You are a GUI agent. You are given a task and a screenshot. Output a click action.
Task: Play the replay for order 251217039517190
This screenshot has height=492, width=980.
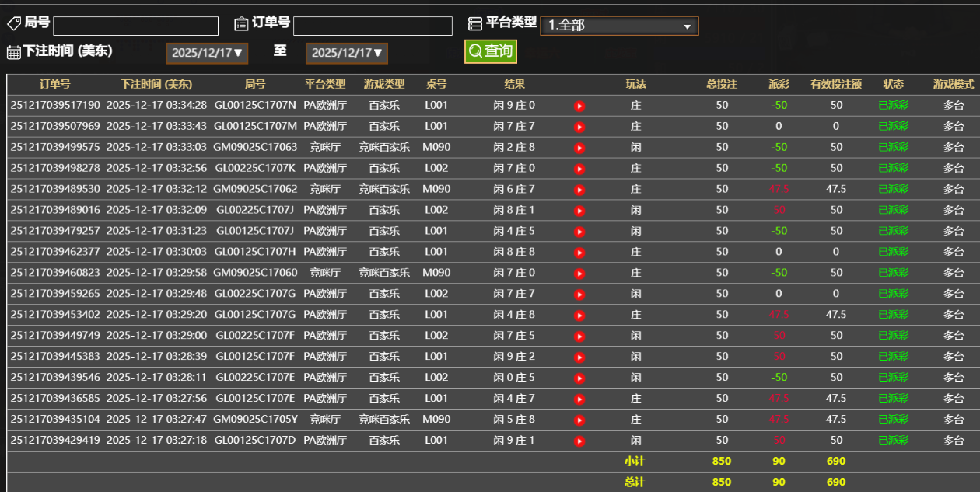[579, 105]
